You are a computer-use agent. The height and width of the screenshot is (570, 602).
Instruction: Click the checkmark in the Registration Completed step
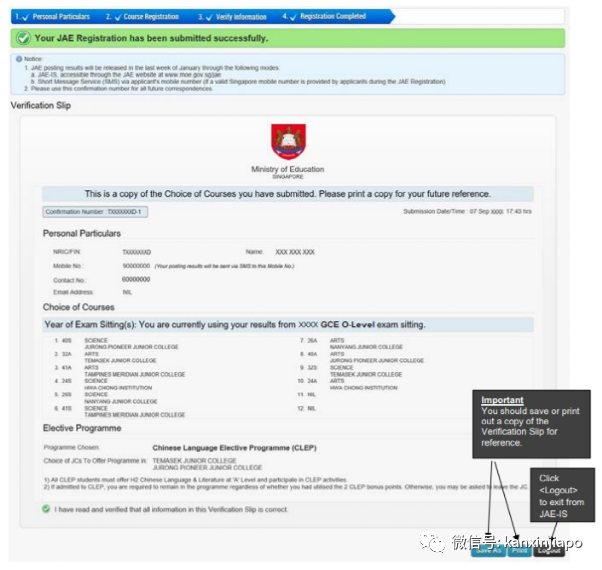(291, 17)
